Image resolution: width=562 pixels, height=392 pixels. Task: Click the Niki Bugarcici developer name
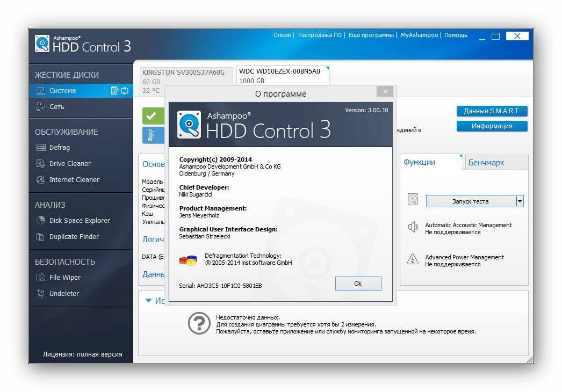196,194
